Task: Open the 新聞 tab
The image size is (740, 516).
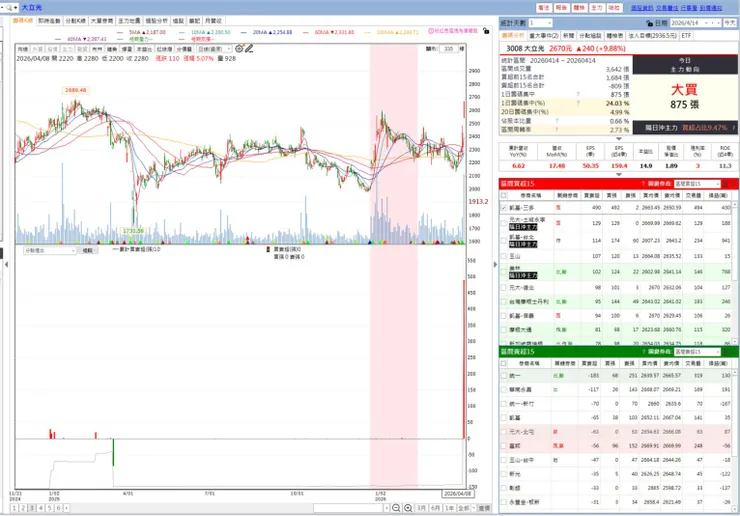Action: [x=569, y=35]
